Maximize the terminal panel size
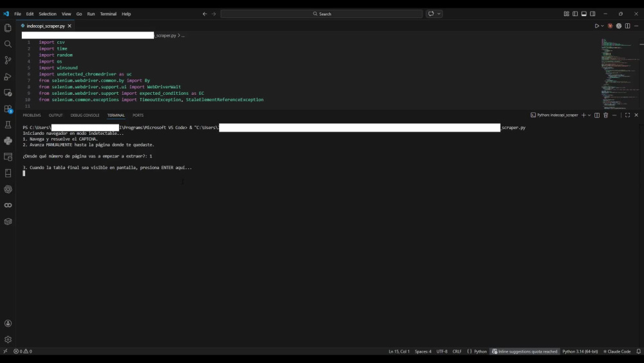The width and height of the screenshot is (644, 363). coord(627,115)
